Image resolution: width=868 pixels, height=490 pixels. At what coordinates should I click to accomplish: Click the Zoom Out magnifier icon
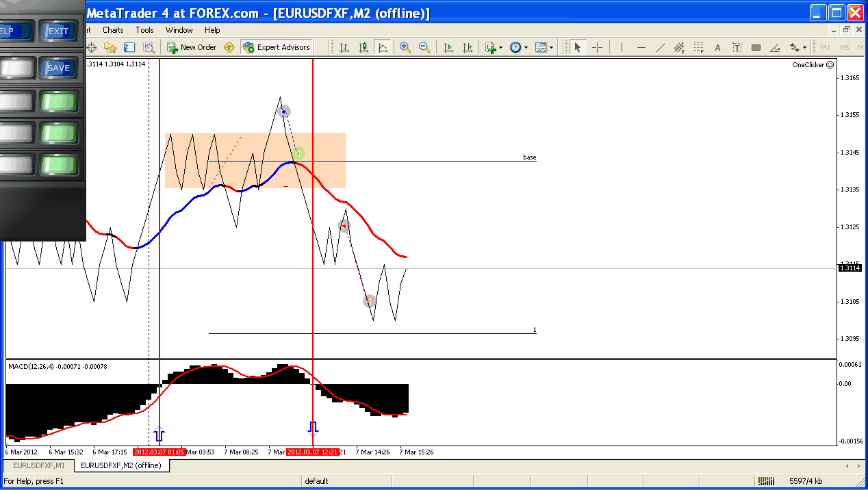tap(424, 47)
